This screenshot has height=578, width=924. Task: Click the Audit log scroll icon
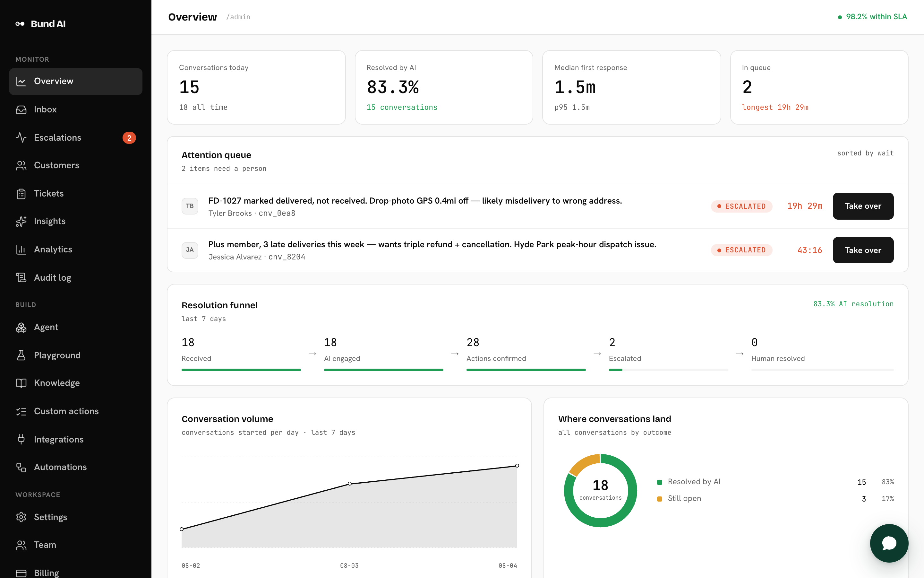click(x=21, y=277)
